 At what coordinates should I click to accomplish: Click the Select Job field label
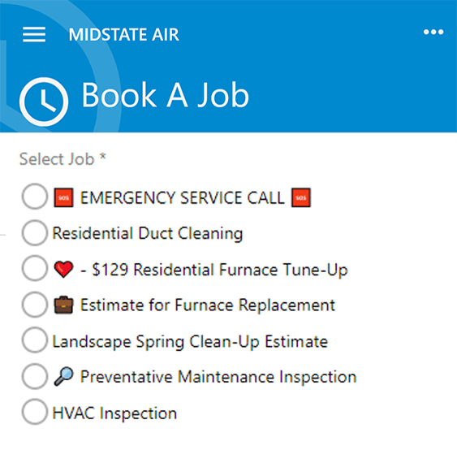coord(63,158)
